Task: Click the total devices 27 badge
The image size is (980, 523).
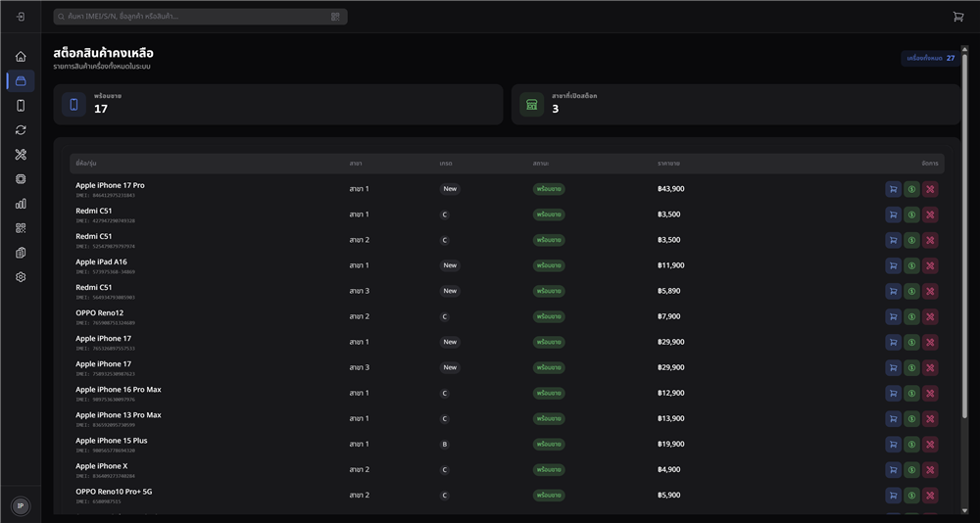Action: pos(931,58)
